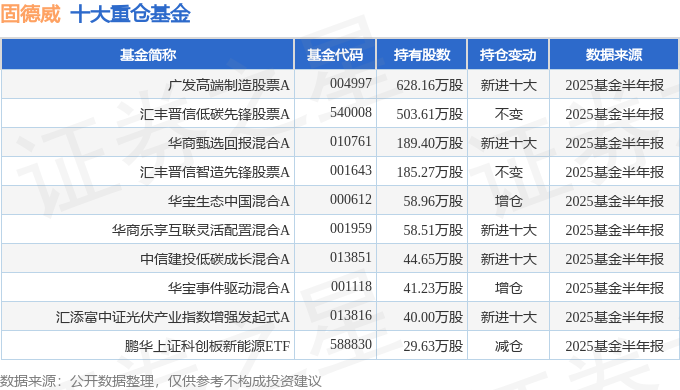Click 628.16万股 holding value
The image size is (680, 390).
(x=429, y=85)
